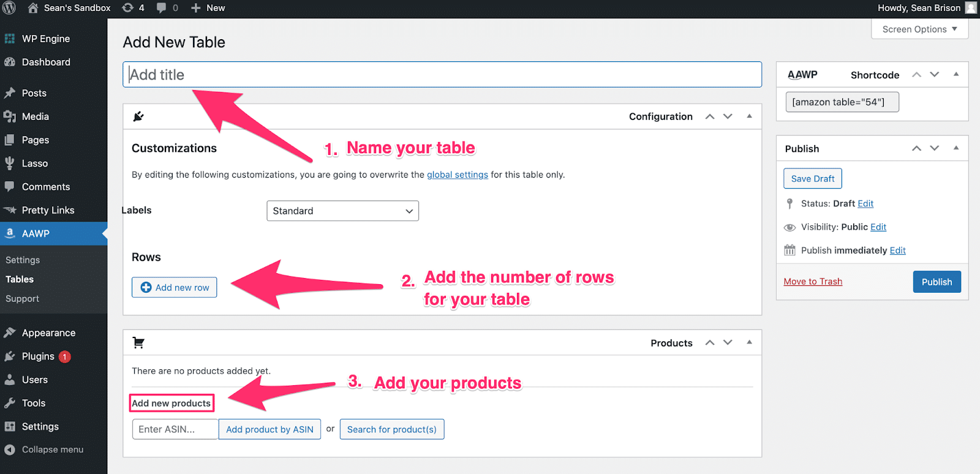Screen dimensions: 980x474
Task: Open WP Engine sidebar icon
Action: click(10, 39)
